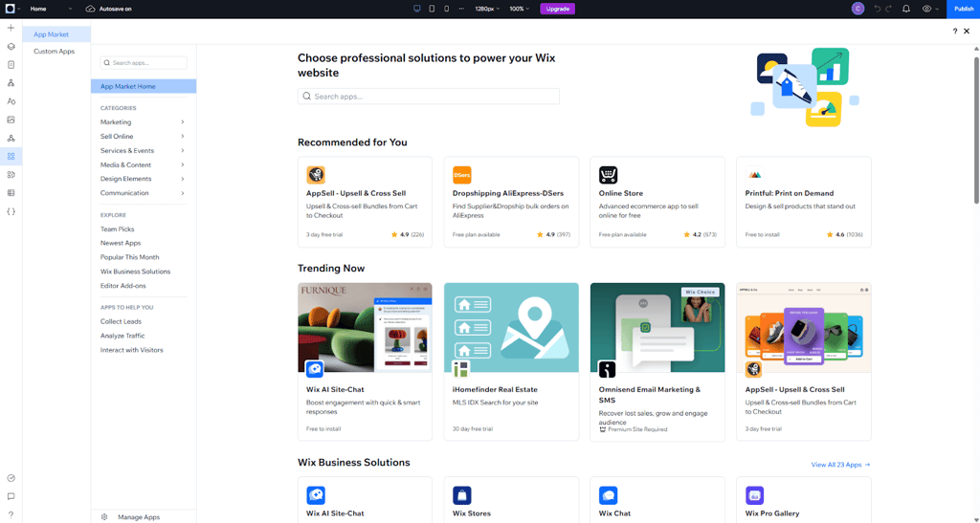Open Wix Business Solutions in sidebar
Screen dimensions: 980x523
[x=136, y=272]
